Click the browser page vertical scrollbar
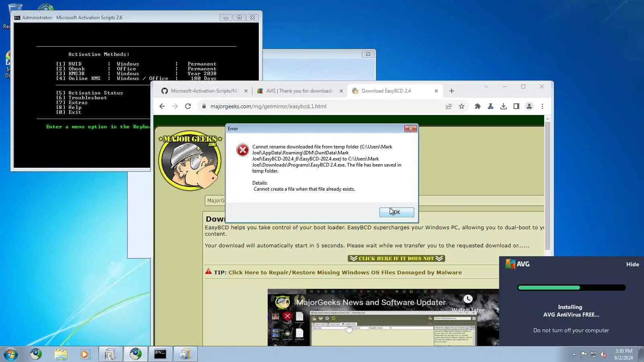 coord(547,185)
